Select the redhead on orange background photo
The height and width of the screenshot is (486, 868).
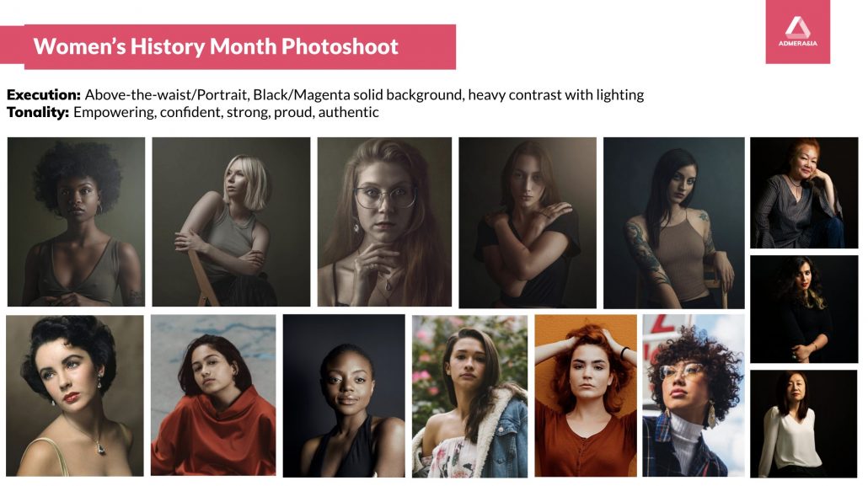coord(586,396)
